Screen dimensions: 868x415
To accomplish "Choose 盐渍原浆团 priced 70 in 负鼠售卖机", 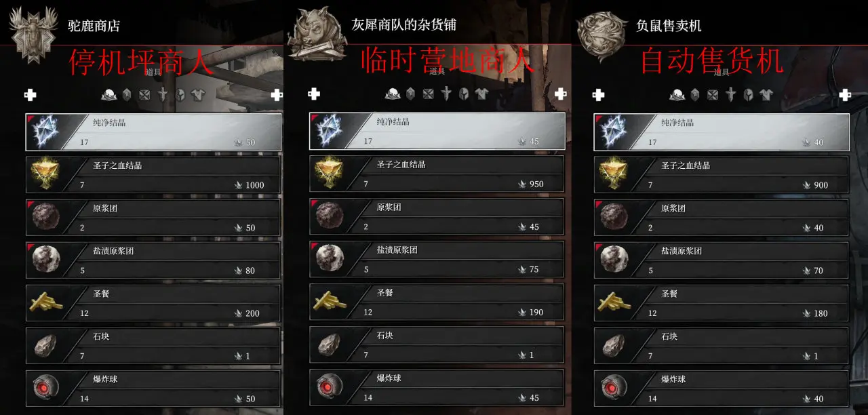I will [x=721, y=260].
